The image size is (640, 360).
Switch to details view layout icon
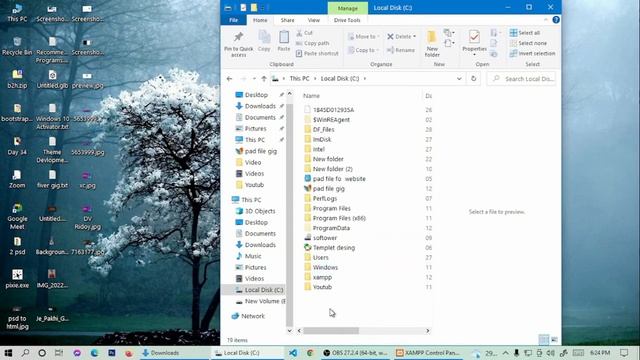(543, 339)
